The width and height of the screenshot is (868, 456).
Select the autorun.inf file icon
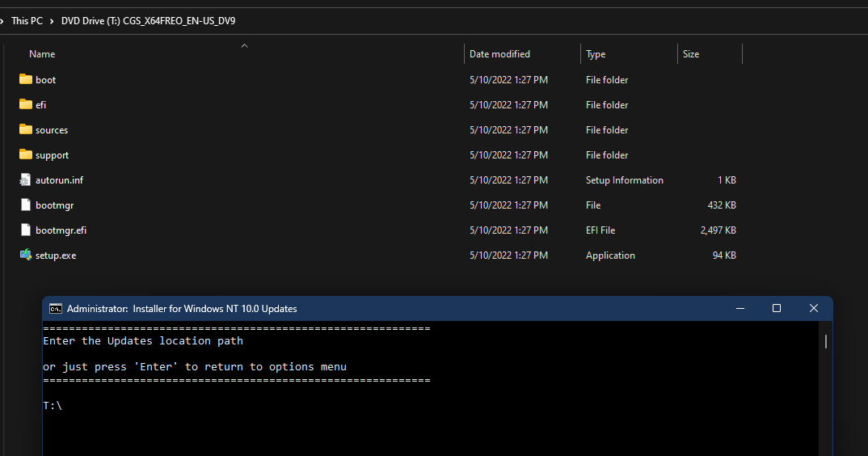click(x=26, y=179)
